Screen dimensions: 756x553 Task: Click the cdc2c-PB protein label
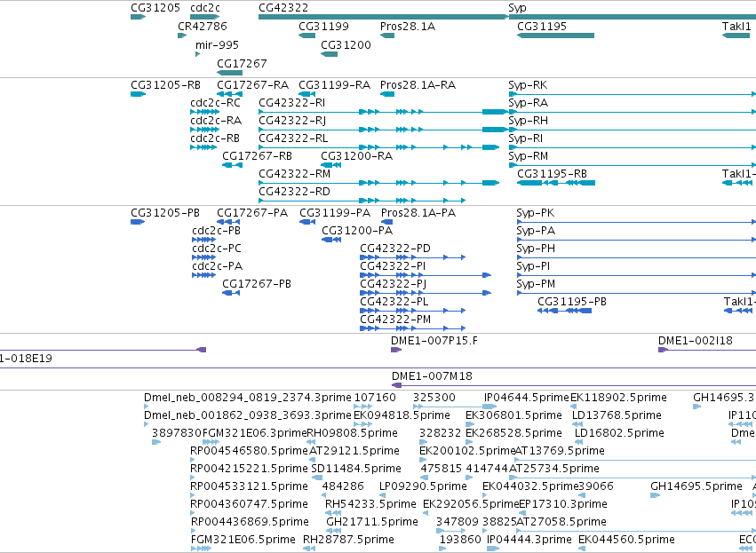217,231
